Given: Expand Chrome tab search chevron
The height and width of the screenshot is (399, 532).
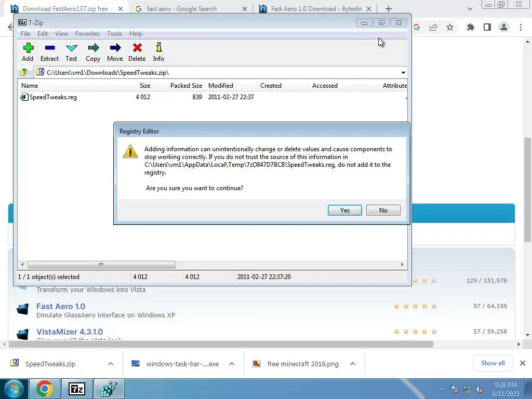Looking at the screenshot, I should point(470,9).
